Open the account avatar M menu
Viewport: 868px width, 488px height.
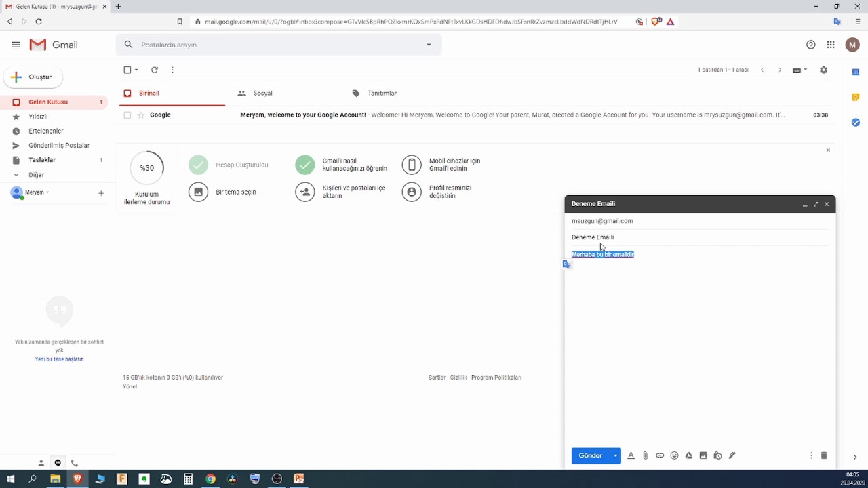(x=852, y=45)
